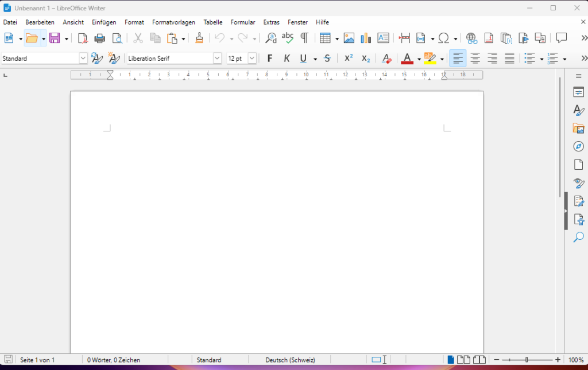The image size is (588, 370).
Task: Click the New document icon
Action: tap(9, 38)
